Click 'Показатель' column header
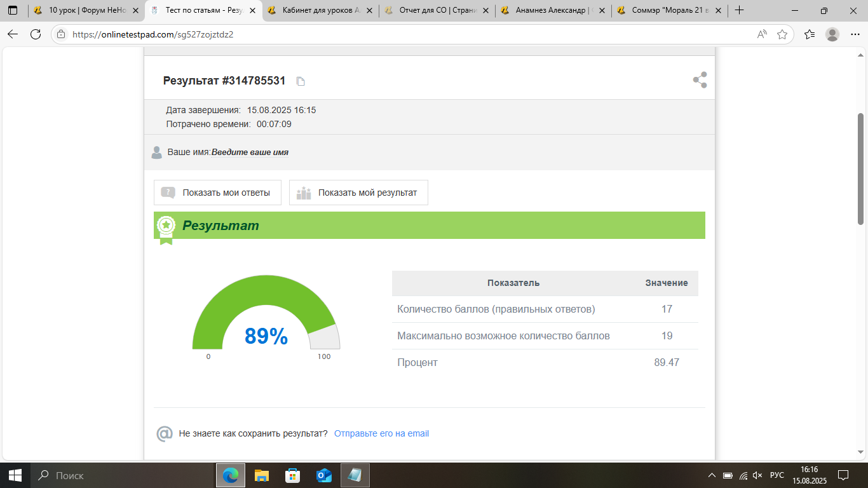Screen dimensions: 868x488 coord(513,283)
